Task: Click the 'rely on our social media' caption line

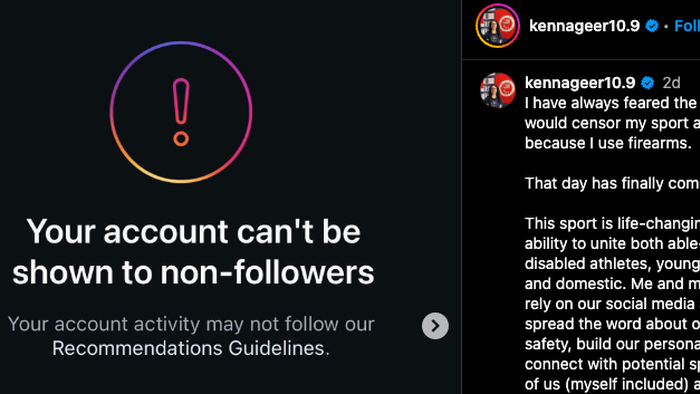Action: [612, 304]
